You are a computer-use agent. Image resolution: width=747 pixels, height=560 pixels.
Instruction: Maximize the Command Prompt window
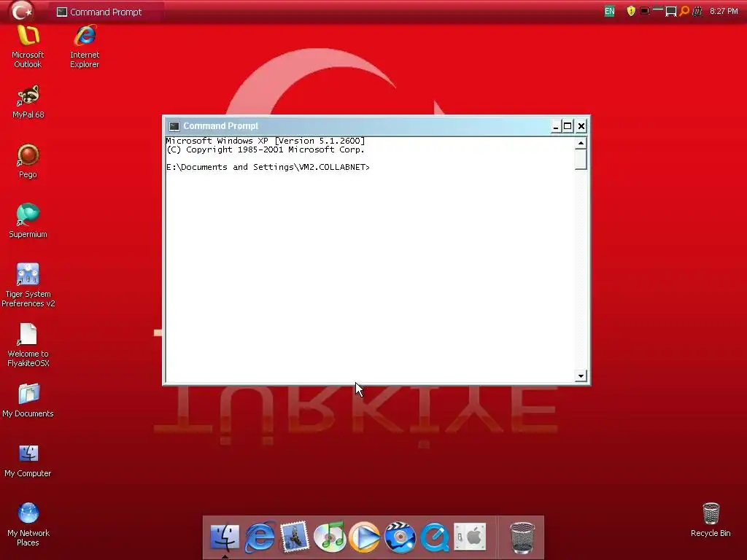pos(568,126)
